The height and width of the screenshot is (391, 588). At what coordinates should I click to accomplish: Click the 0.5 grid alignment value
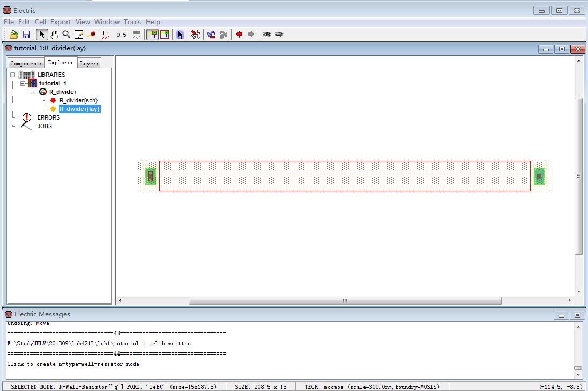[121, 35]
